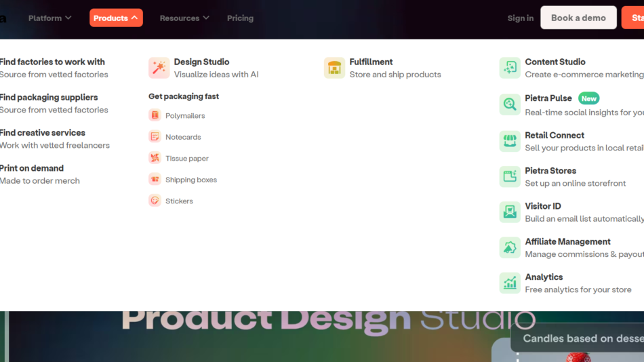
Task: Click the Analytics chart icon
Action: tap(510, 283)
